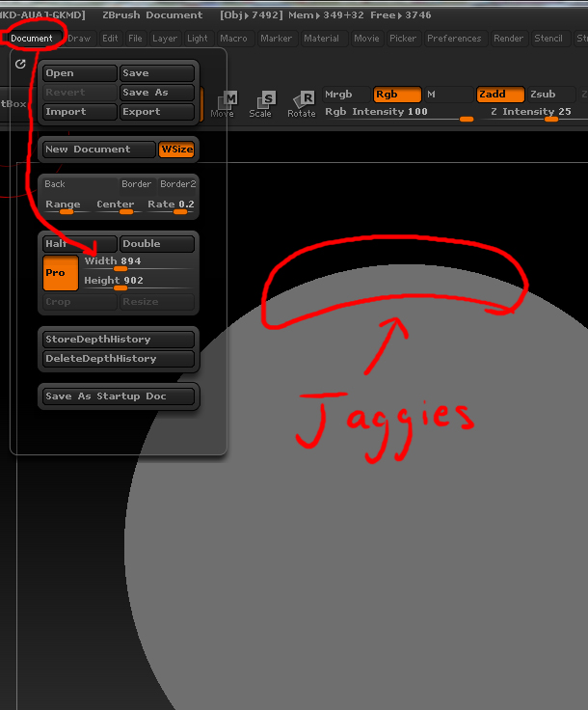Open the Edit menu
The image size is (588, 710).
coord(110,39)
